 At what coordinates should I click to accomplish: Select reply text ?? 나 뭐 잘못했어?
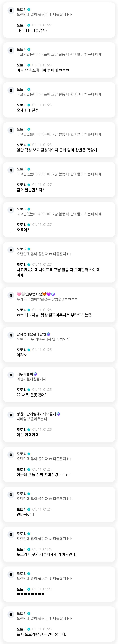click(x=31, y=395)
